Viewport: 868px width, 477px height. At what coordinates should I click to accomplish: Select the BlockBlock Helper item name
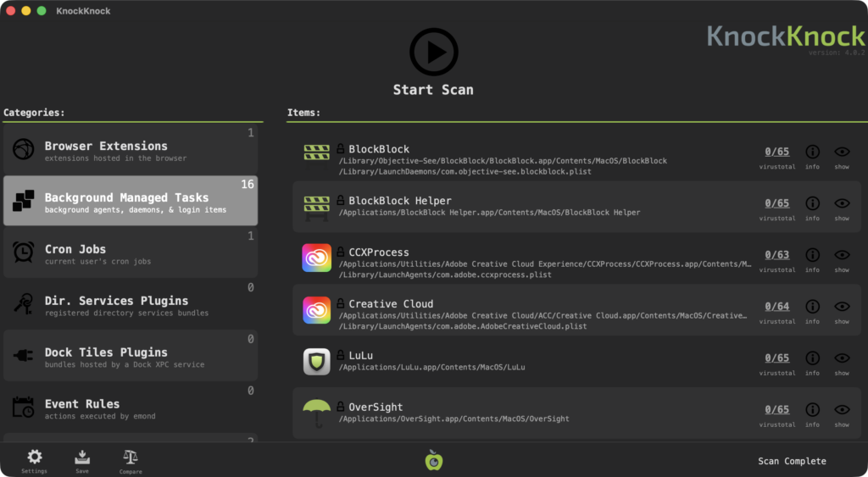(400, 200)
